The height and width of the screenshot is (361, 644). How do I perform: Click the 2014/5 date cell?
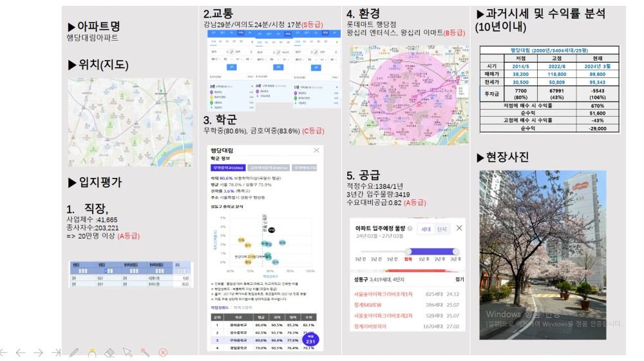(x=520, y=66)
